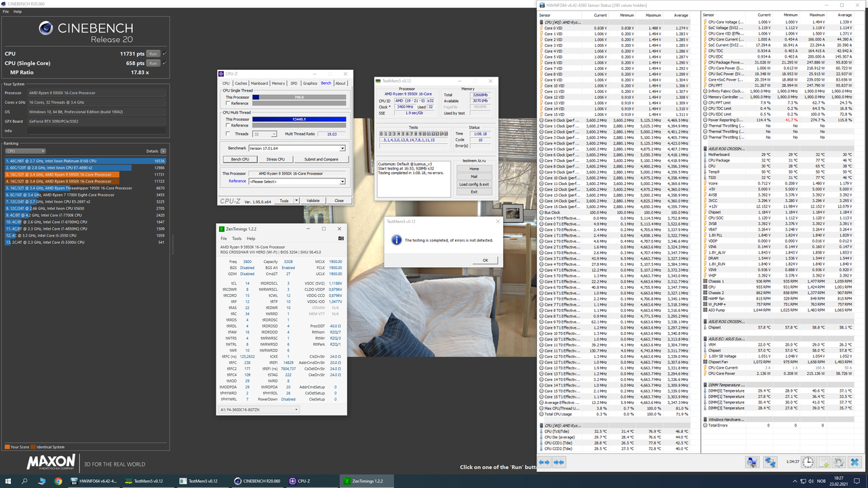Open CPU-Z Tools dropdown arrow

[x=296, y=201]
